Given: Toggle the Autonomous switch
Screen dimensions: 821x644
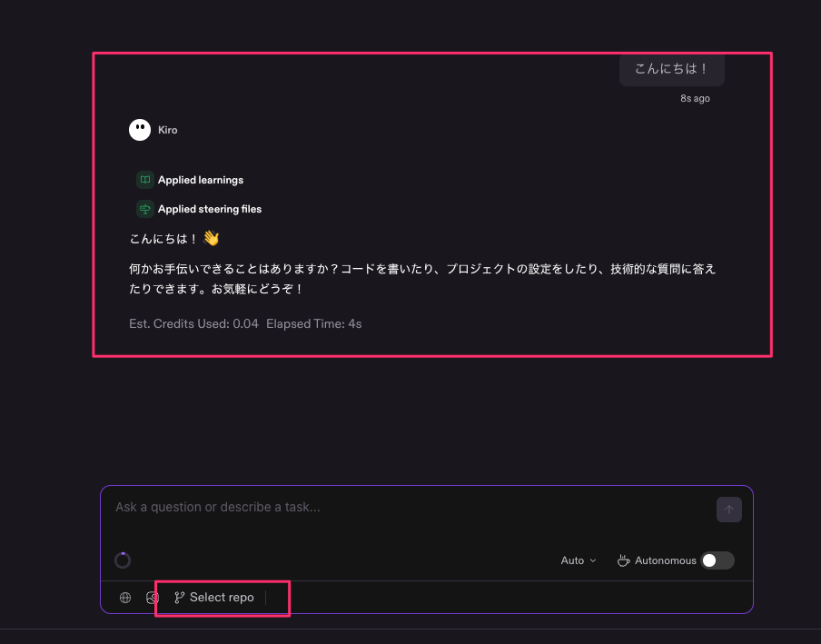Looking at the screenshot, I should [x=717, y=560].
